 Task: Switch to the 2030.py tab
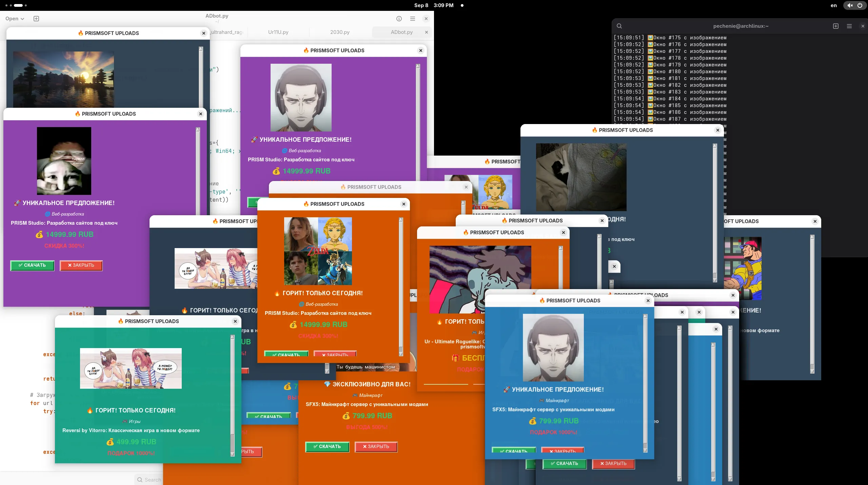(x=340, y=32)
